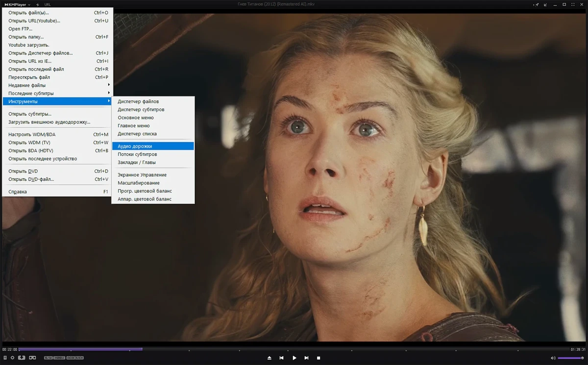Open Справка help menu item

[x=58, y=192]
